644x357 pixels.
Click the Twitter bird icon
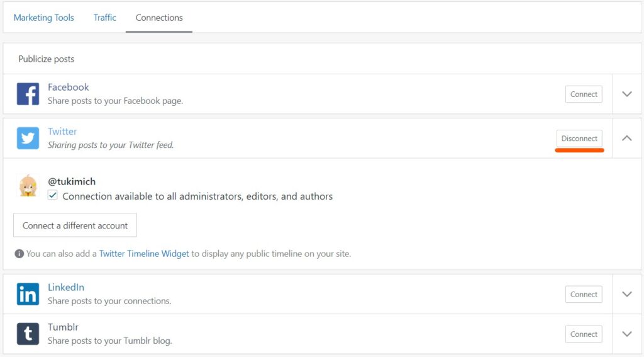(28, 138)
